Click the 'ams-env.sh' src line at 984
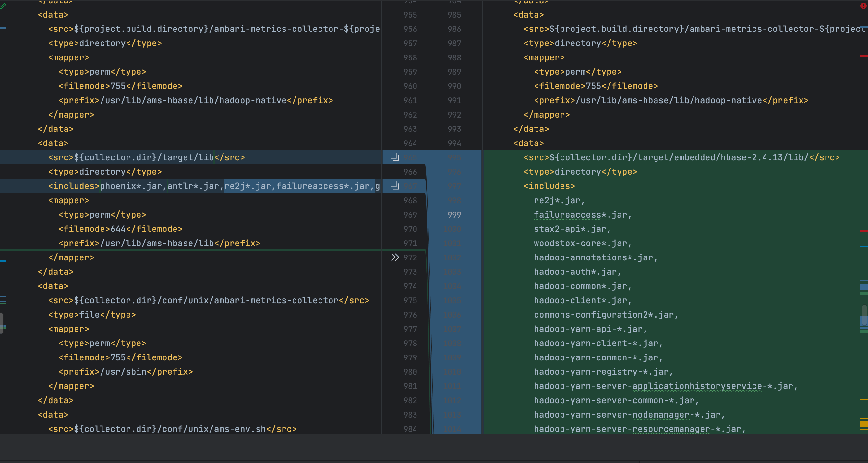Image resolution: width=868 pixels, height=463 pixels. coord(172,429)
